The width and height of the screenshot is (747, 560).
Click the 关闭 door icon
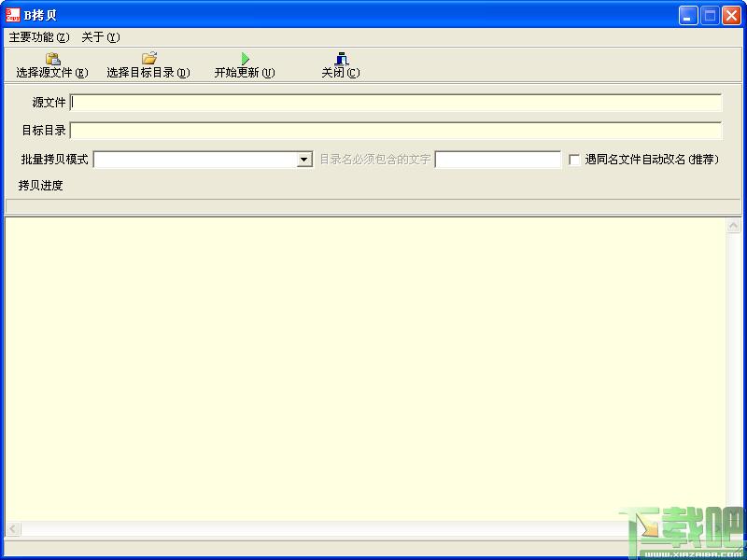[341, 59]
